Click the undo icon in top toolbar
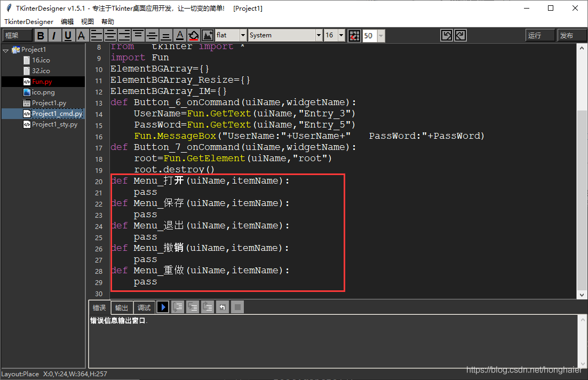Screen dimensions: 588x380 446,36
